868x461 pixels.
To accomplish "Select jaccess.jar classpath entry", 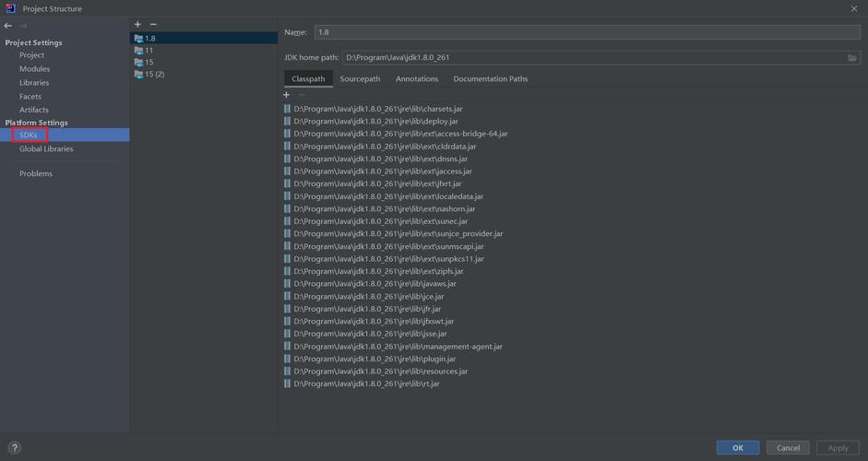I will pyautogui.click(x=378, y=171).
